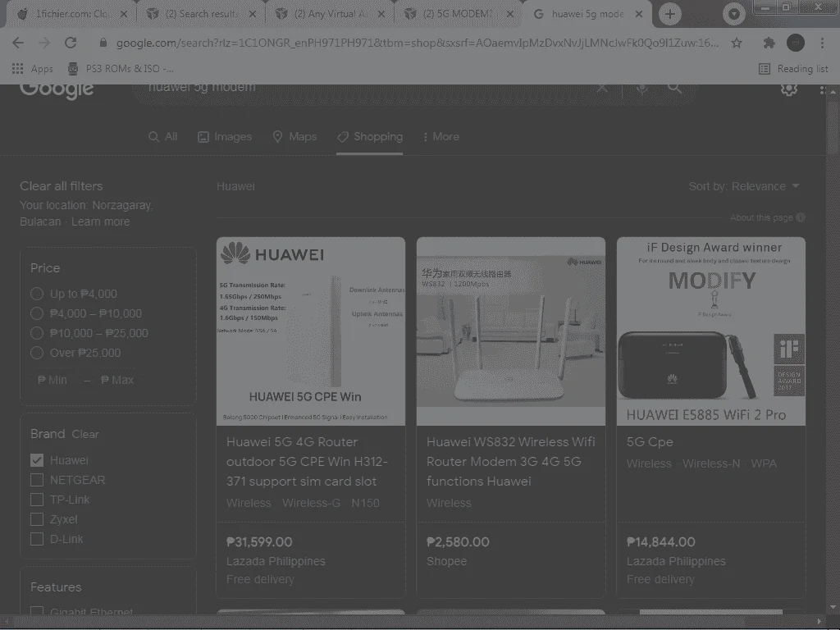The height and width of the screenshot is (630, 840).
Task: Click the Max price input field
Action: (120, 380)
